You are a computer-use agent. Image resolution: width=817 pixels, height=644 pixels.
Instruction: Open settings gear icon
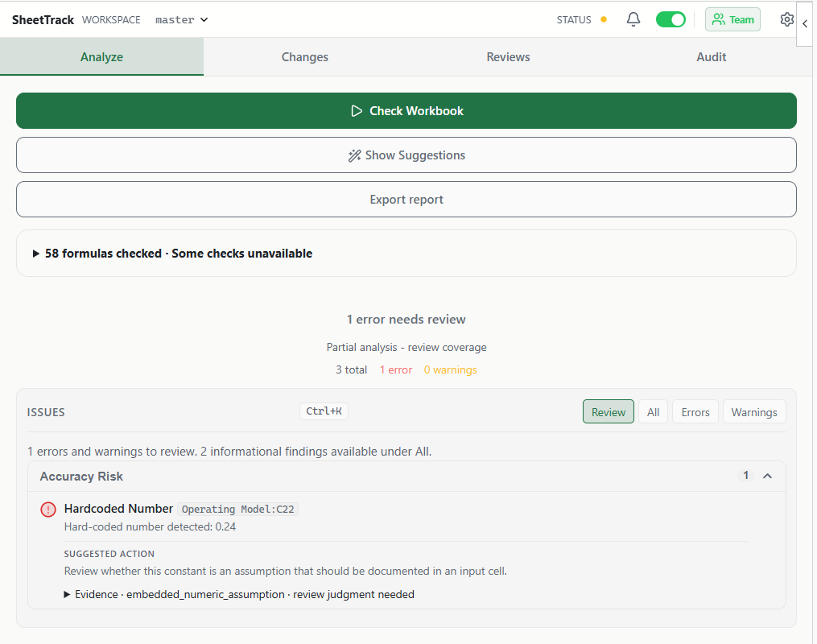pyautogui.click(x=786, y=20)
